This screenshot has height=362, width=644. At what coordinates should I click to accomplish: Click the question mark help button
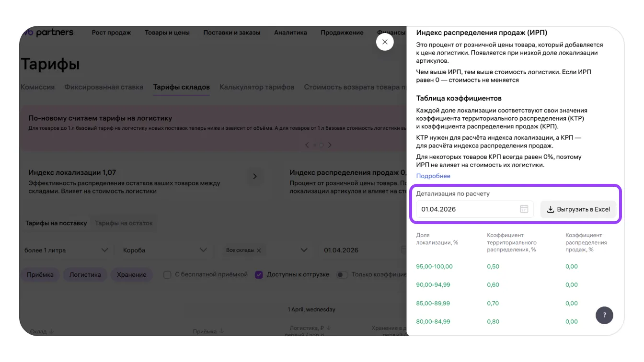point(604,315)
